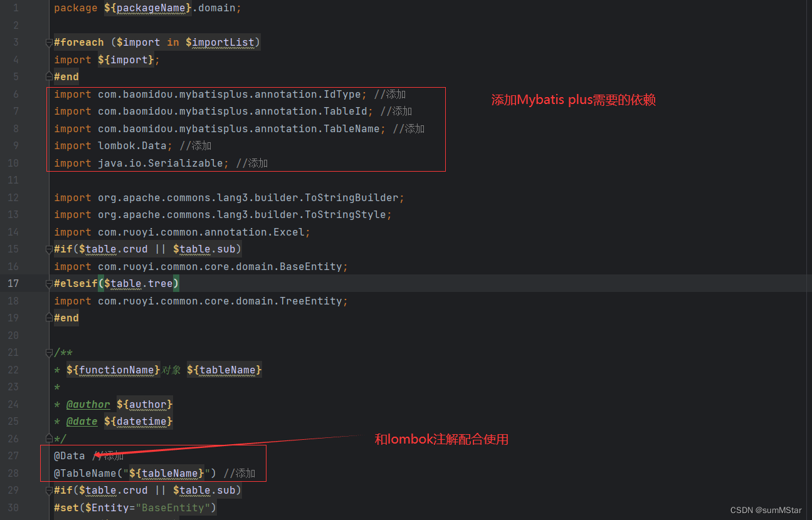Click the IdType import statement
Viewport: 812px width, 520px height.
point(211,94)
